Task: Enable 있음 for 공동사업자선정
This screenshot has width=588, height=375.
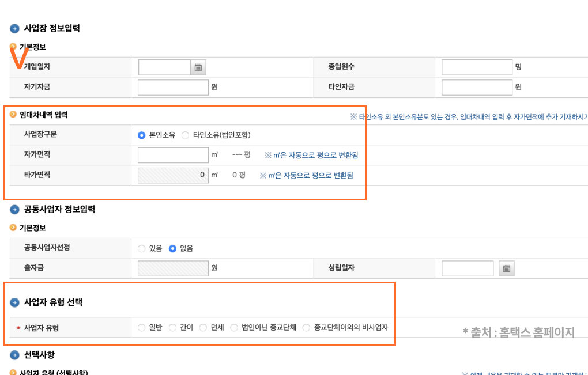Action: coord(141,248)
